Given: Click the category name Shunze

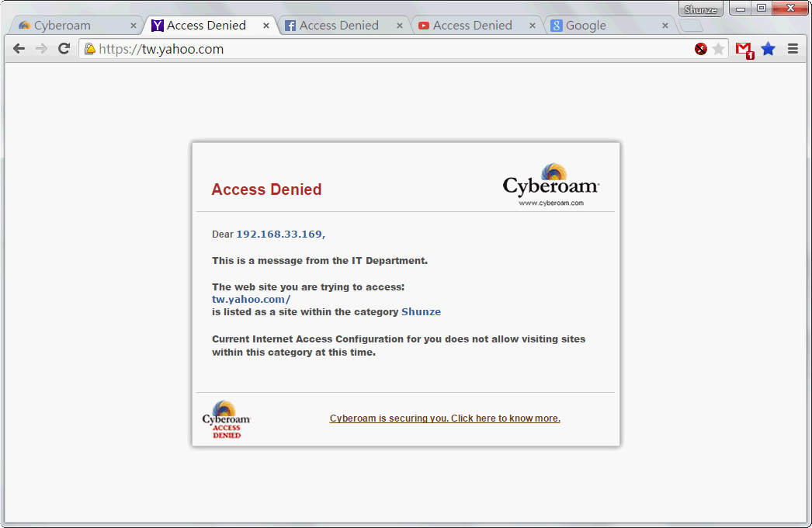Looking at the screenshot, I should 421,312.
